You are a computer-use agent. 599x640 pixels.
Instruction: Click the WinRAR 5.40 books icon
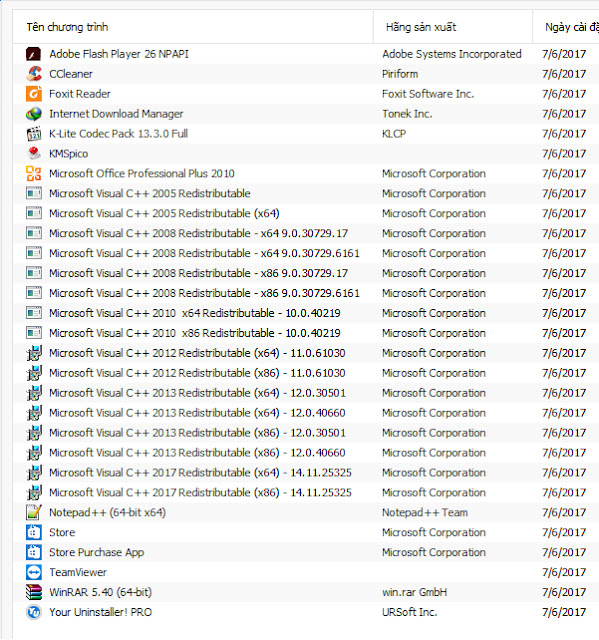coord(33,592)
